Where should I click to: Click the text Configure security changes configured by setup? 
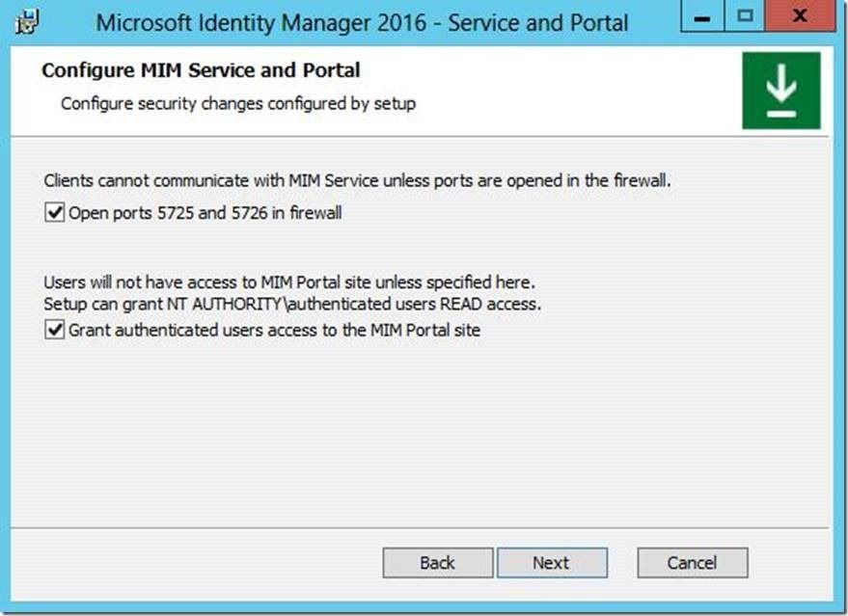238,103
